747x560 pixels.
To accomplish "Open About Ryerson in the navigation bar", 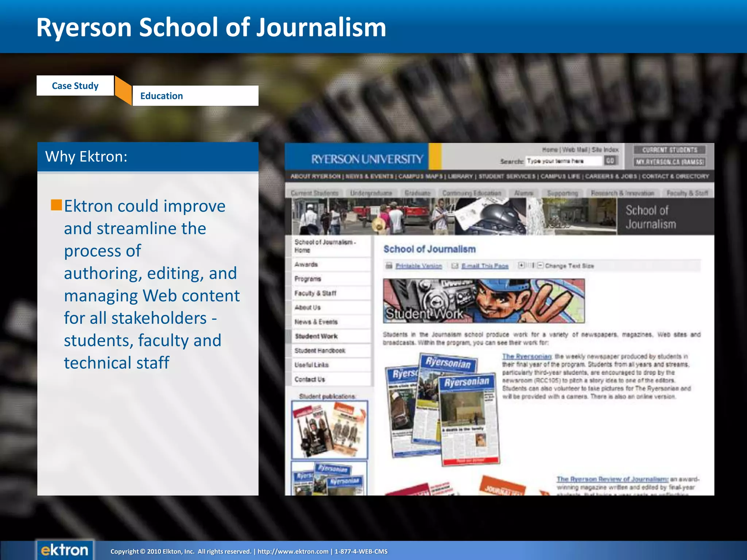I will (316, 176).
